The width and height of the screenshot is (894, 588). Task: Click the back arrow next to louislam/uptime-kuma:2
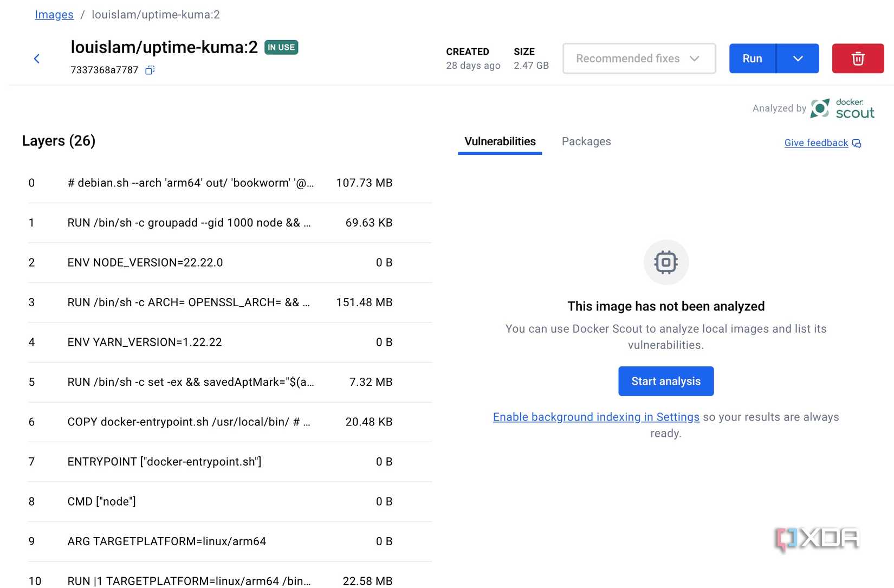(x=36, y=58)
